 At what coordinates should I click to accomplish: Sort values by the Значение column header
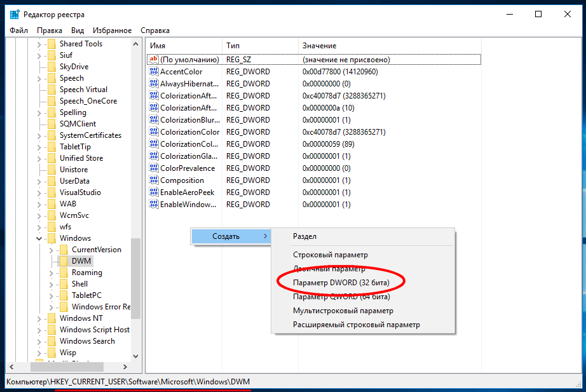(x=390, y=46)
